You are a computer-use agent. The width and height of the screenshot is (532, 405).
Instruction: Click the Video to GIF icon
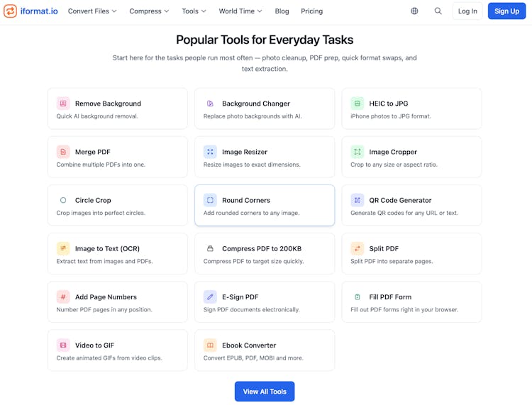[63, 345]
